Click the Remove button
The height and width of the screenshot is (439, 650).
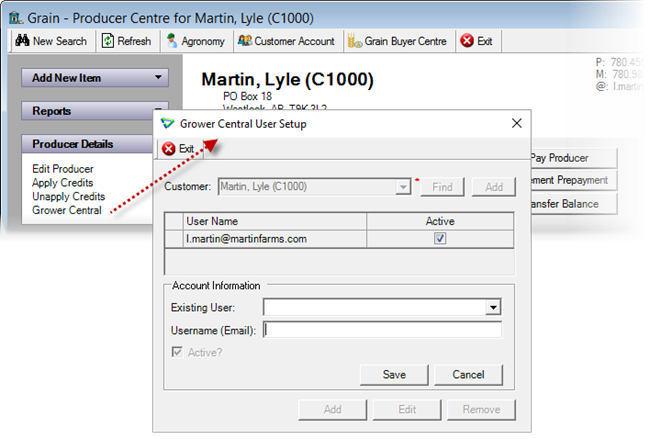click(x=481, y=410)
